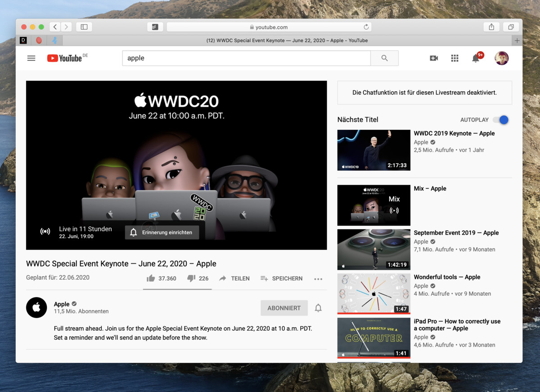Screen dimensions: 540x392
Task: Click the channel notification bell beside ABONNIERT
Action: click(318, 308)
